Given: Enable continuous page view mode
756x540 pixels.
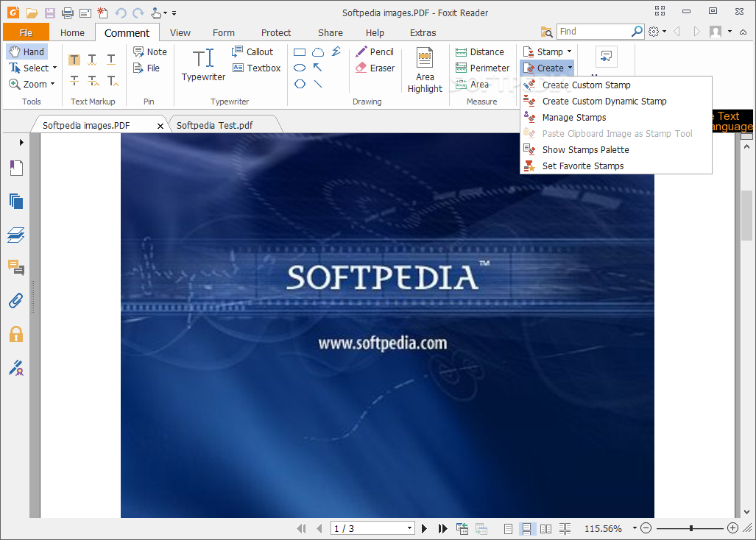Looking at the screenshot, I should tap(526, 529).
